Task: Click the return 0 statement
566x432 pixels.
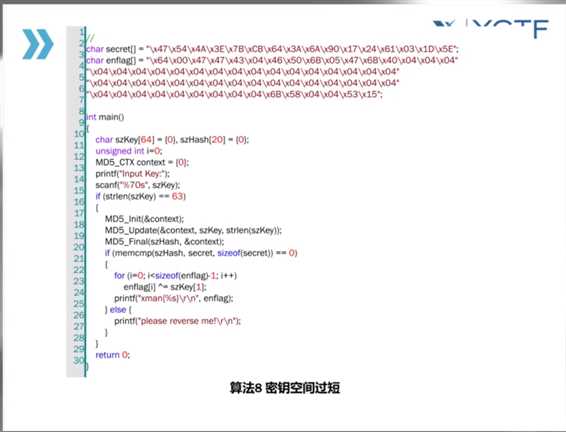Action: click(112, 355)
